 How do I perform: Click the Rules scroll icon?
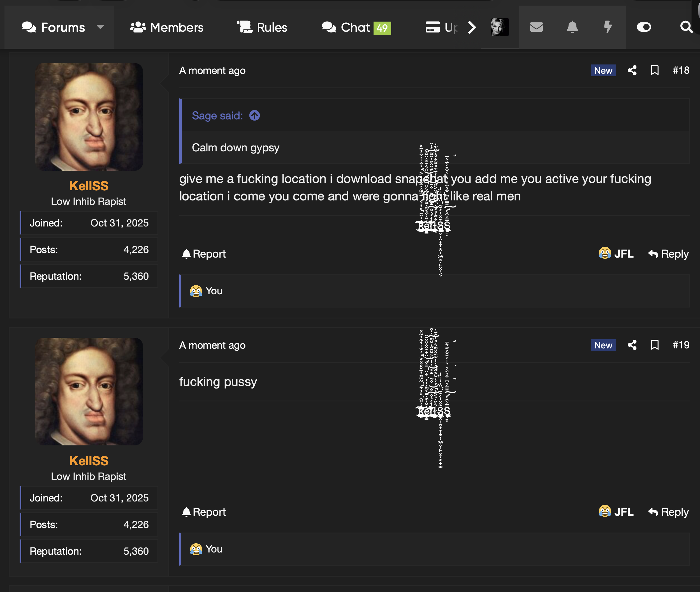(245, 27)
